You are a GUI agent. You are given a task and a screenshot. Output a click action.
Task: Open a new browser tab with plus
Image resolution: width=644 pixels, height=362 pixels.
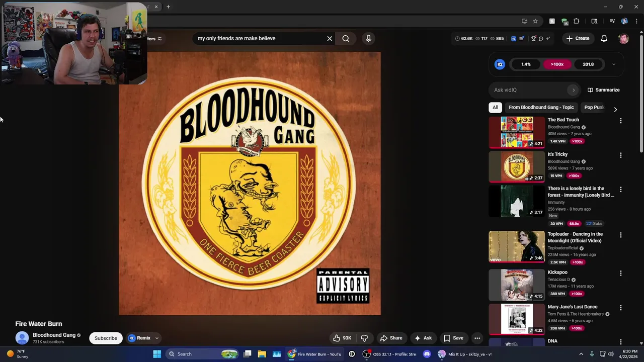[168, 7]
